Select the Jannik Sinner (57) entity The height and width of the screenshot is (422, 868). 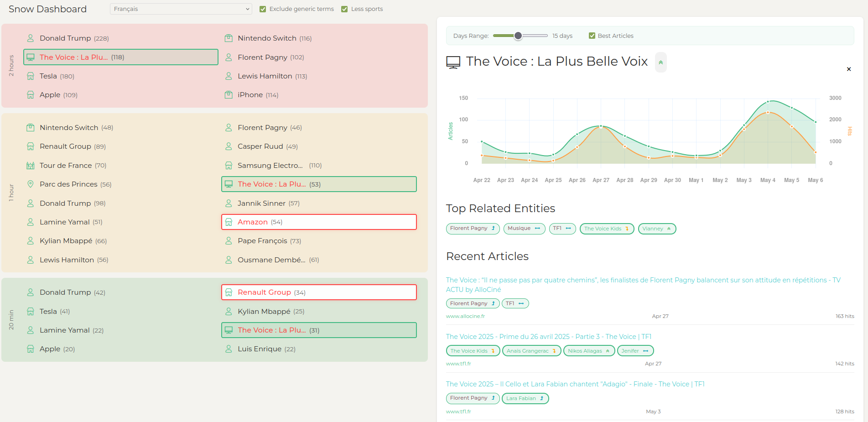319,203
